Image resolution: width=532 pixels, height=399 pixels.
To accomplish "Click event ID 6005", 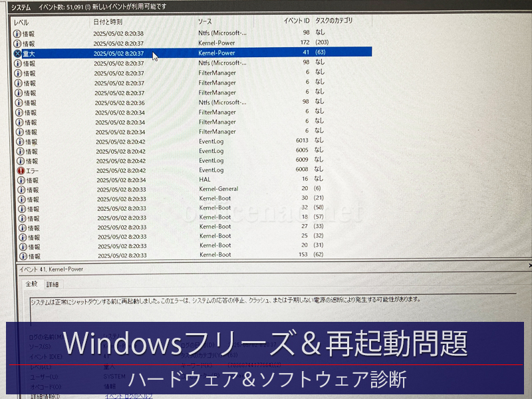I will coord(302,150).
